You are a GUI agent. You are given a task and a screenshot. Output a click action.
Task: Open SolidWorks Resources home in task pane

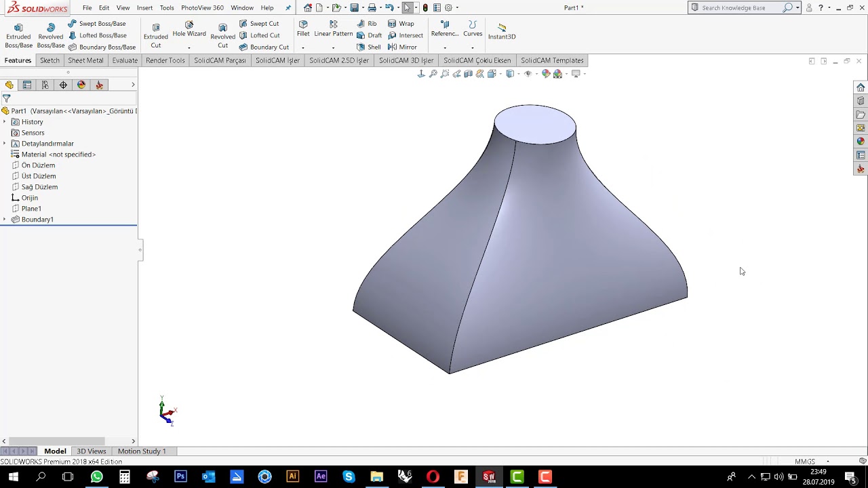[x=861, y=87]
